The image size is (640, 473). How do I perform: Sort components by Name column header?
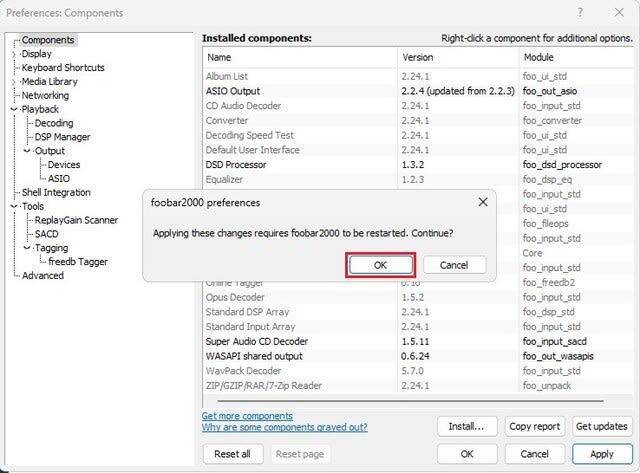(x=300, y=58)
